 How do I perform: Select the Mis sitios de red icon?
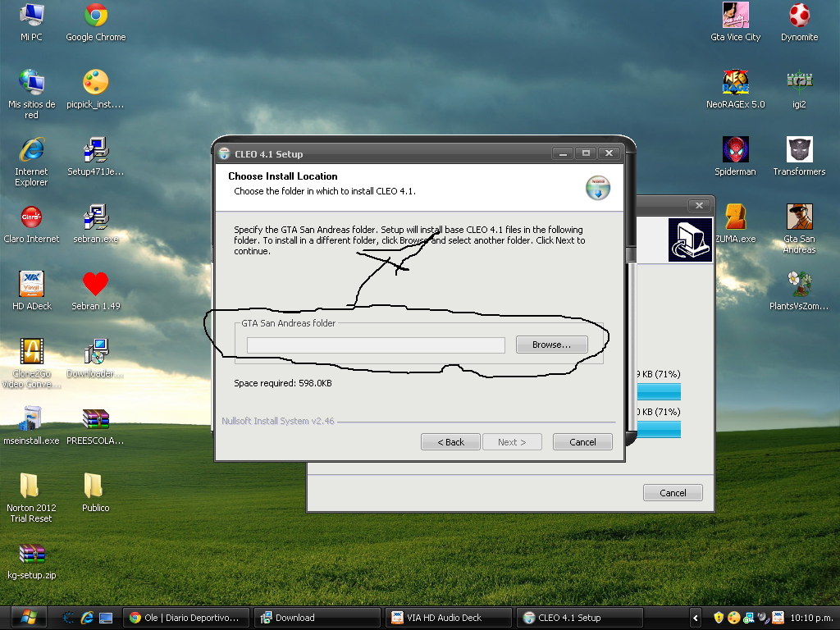[32, 94]
